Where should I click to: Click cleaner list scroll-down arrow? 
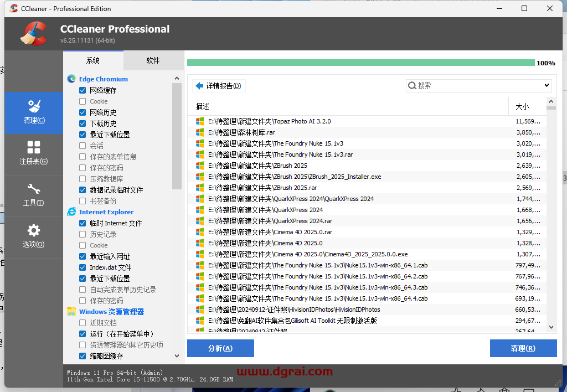177,356
